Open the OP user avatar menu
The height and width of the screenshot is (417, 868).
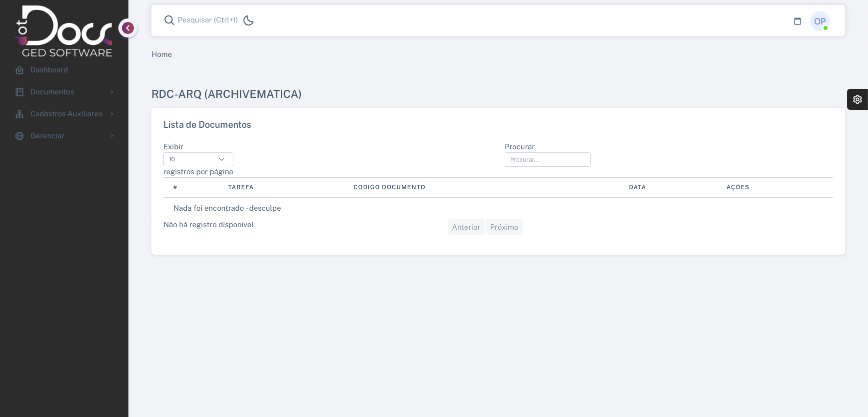tap(820, 21)
